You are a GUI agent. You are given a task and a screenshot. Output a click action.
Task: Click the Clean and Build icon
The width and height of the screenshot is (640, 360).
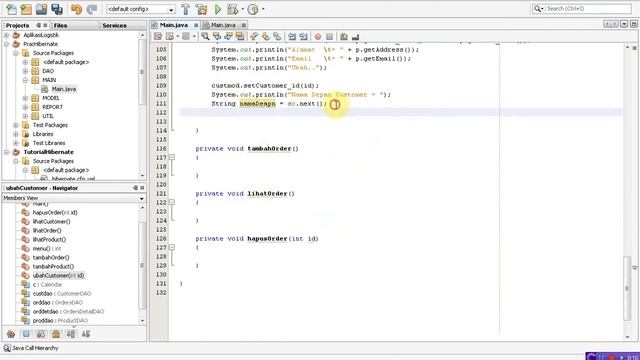coord(201,9)
